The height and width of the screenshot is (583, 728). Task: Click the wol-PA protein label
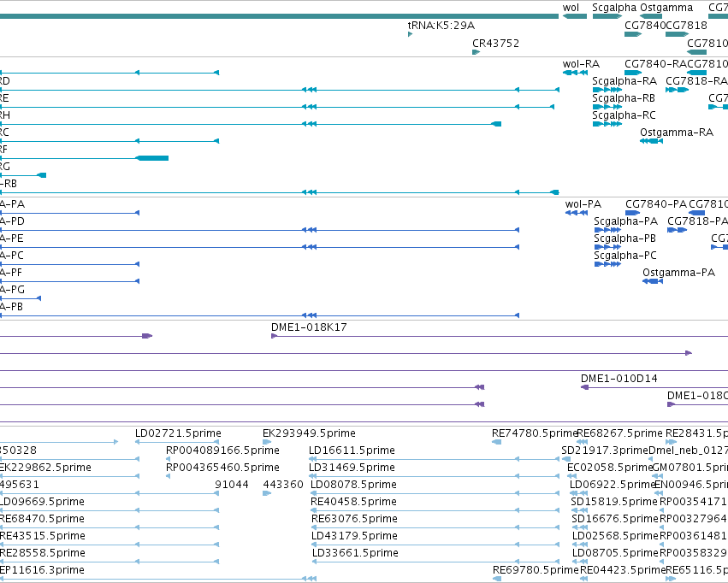tap(583, 204)
